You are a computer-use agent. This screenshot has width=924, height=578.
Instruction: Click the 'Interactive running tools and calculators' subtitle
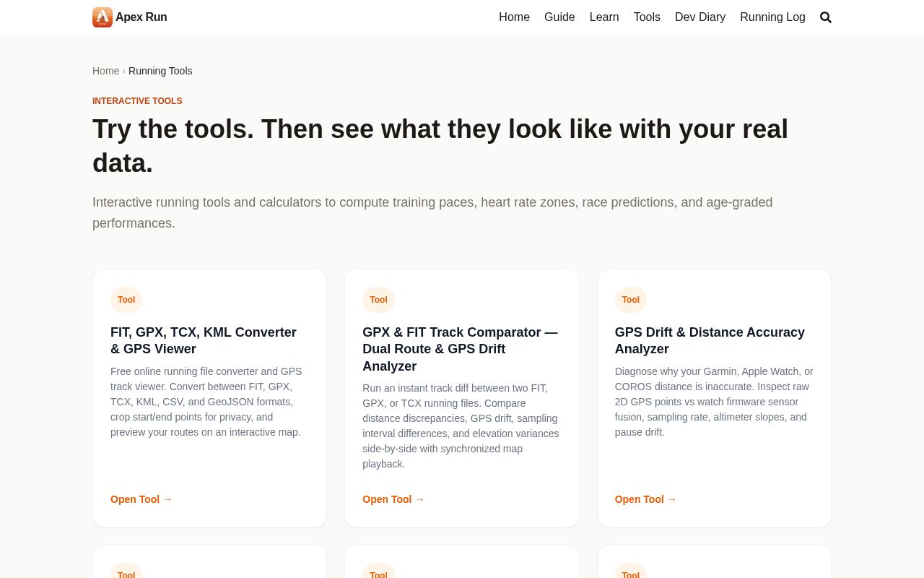pyautogui.click(x=432, y=212)
